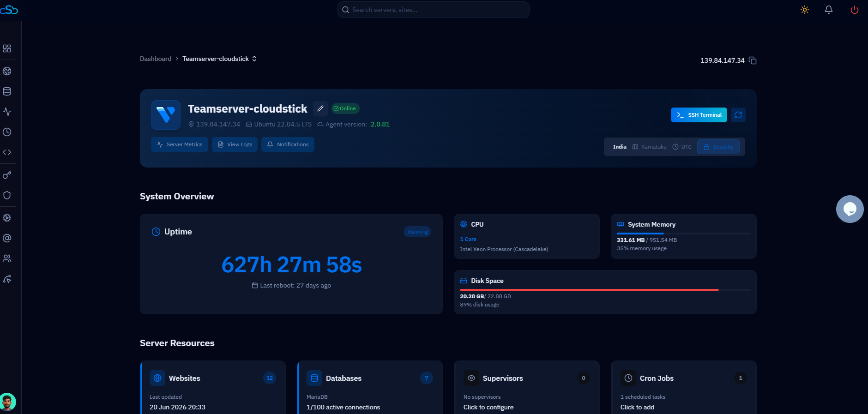Image resolution: width=868 pixels, height=414 pixels.
Task: Open the user avatar profile
Action: coord(7,402)
